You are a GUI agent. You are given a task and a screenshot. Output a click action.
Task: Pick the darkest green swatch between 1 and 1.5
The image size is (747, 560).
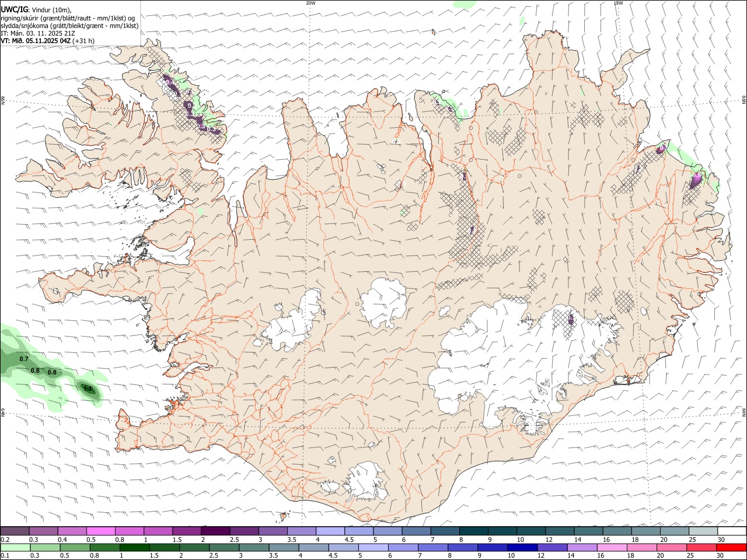click(134, 547)
